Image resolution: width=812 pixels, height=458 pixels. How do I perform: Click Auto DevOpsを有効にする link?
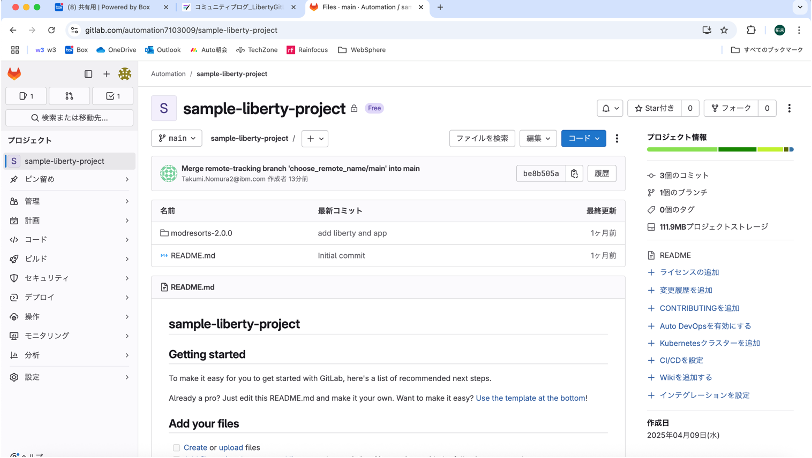click(x=705, y=326)
